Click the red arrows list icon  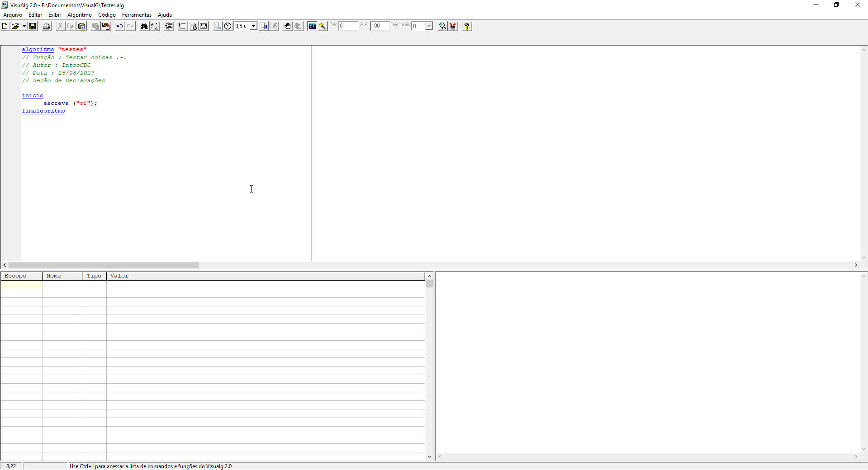pos(453,26)
